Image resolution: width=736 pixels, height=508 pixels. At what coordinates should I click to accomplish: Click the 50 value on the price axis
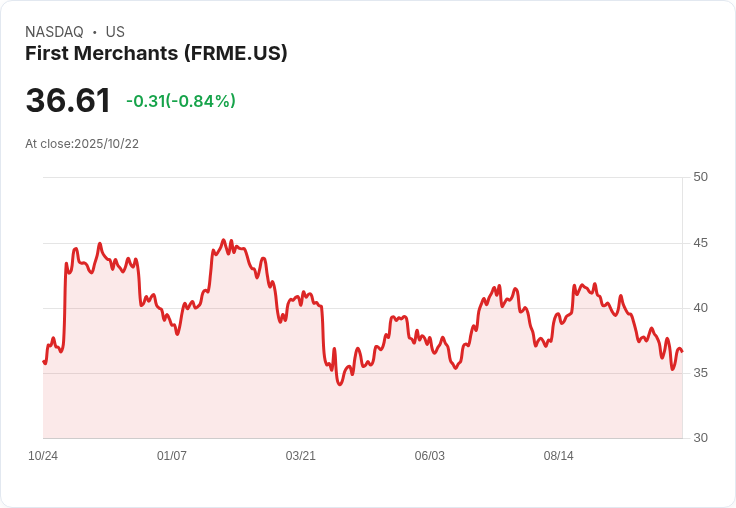(700, 177)
